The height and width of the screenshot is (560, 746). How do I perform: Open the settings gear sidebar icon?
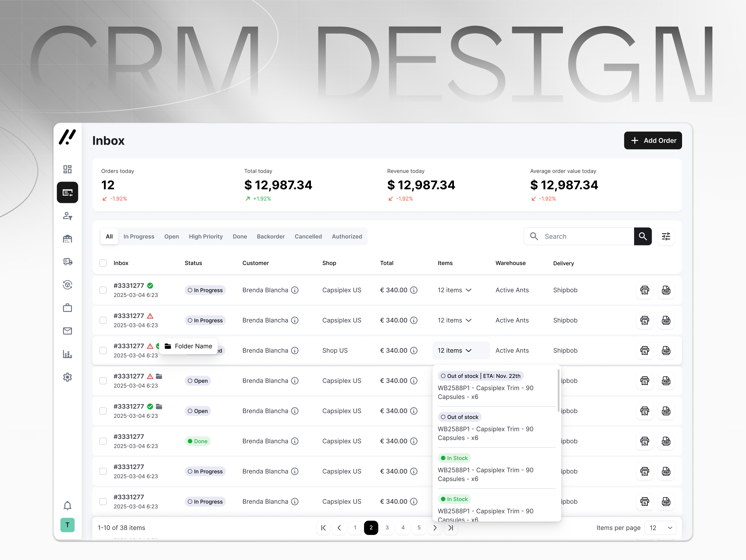[x=67, y=377]
